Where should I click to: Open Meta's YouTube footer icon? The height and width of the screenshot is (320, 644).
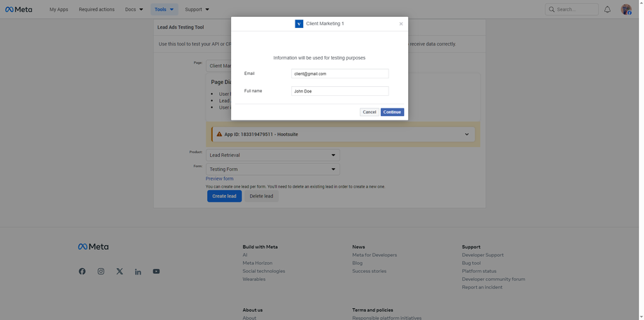(x=156, y=272)
